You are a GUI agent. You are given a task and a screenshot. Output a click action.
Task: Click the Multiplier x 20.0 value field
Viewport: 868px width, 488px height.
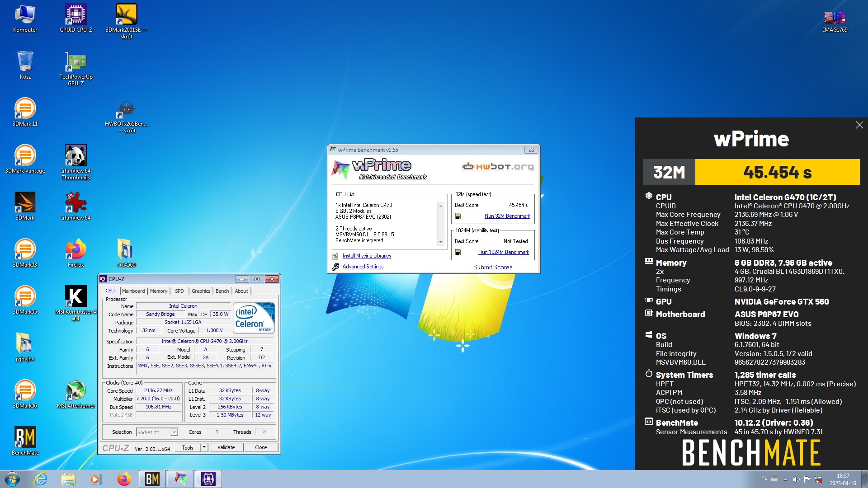[x=158, y=399]
